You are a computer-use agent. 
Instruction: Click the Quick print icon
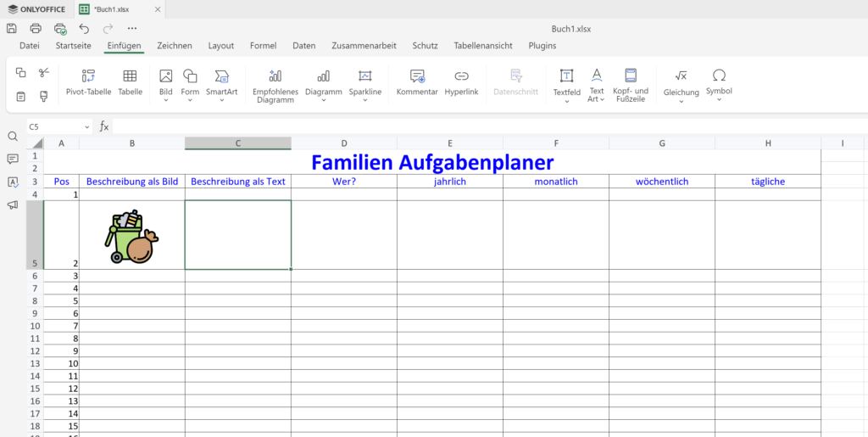pyautogui.click(x=60, y=29)
